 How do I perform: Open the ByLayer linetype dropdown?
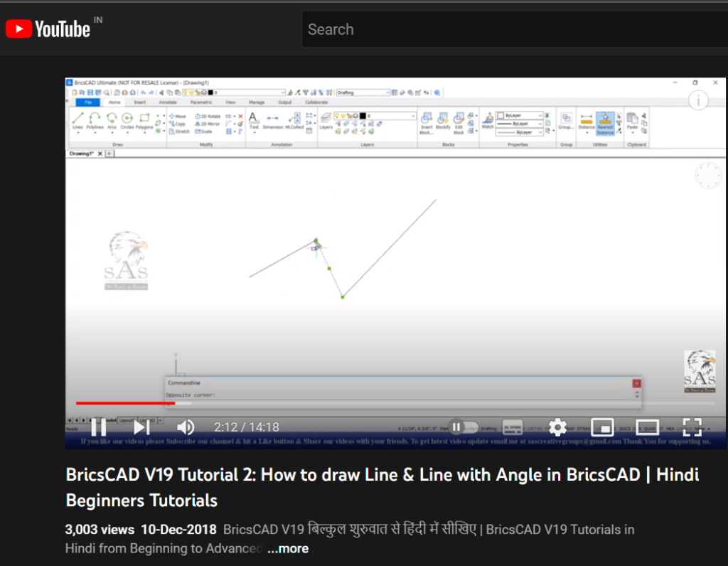pyautogui.click(x=539, y=124)
